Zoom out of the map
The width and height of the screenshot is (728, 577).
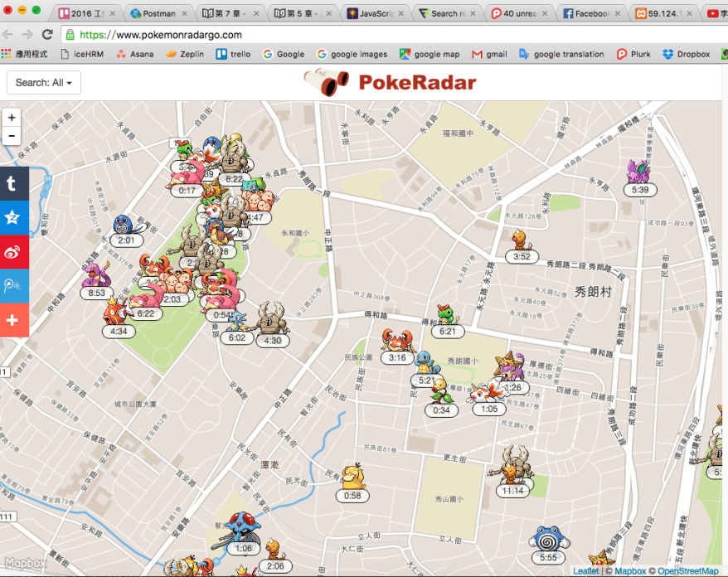pos(12,136)
